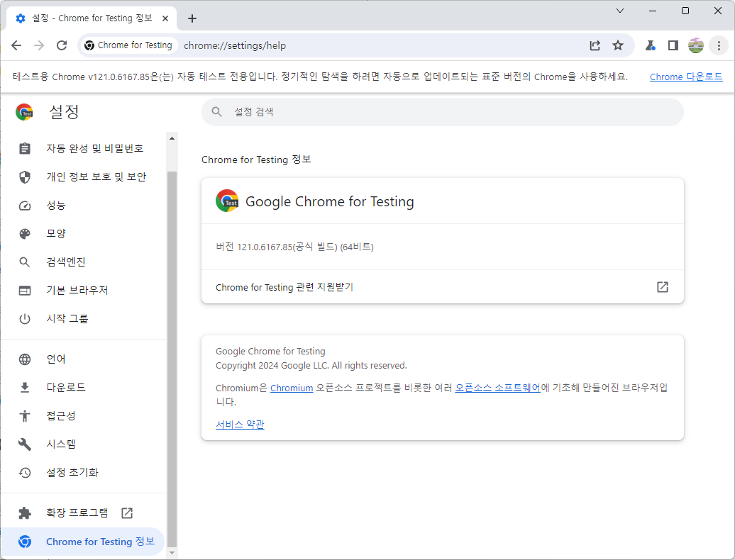The image size is (735, 560).
Task: Focus the 설정 검색 field
Action: tap(443, 112)
